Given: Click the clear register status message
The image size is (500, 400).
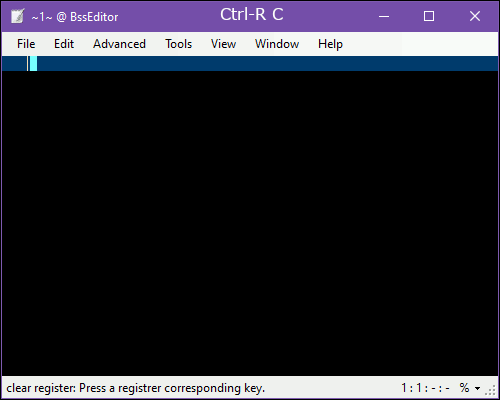Looking at the screenshot, I should (x=136, y=388).
